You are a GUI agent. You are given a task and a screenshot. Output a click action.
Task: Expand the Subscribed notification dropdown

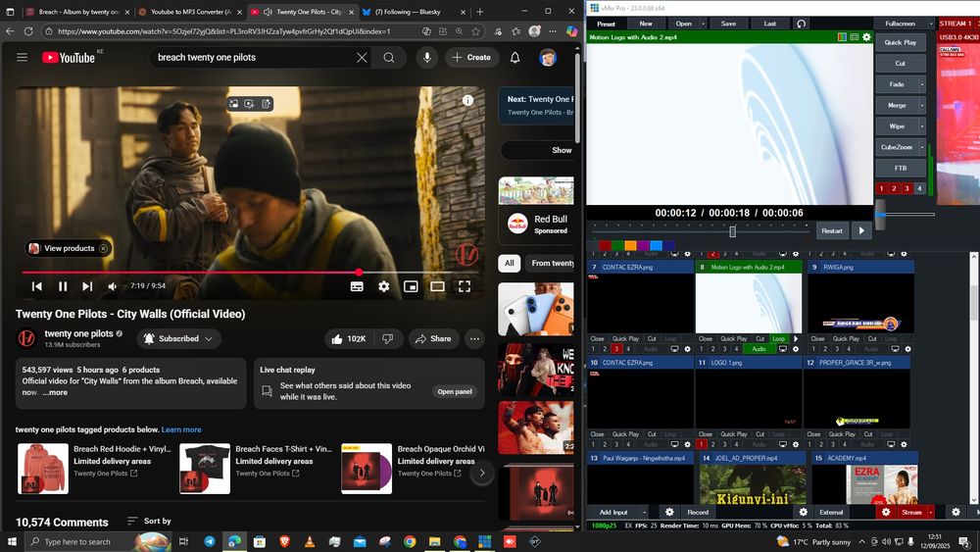pyautogui.click(x=207, y=338)
